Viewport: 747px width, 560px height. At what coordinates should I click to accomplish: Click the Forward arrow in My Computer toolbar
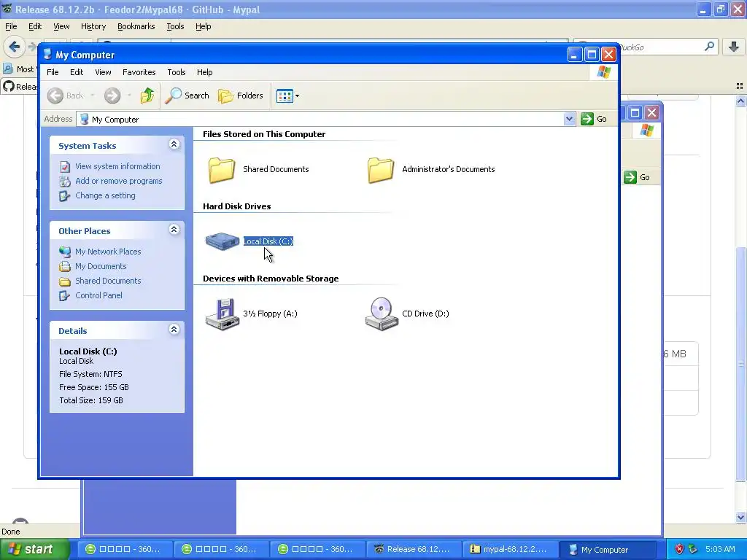pyautogui.click(x=112, y=96)
